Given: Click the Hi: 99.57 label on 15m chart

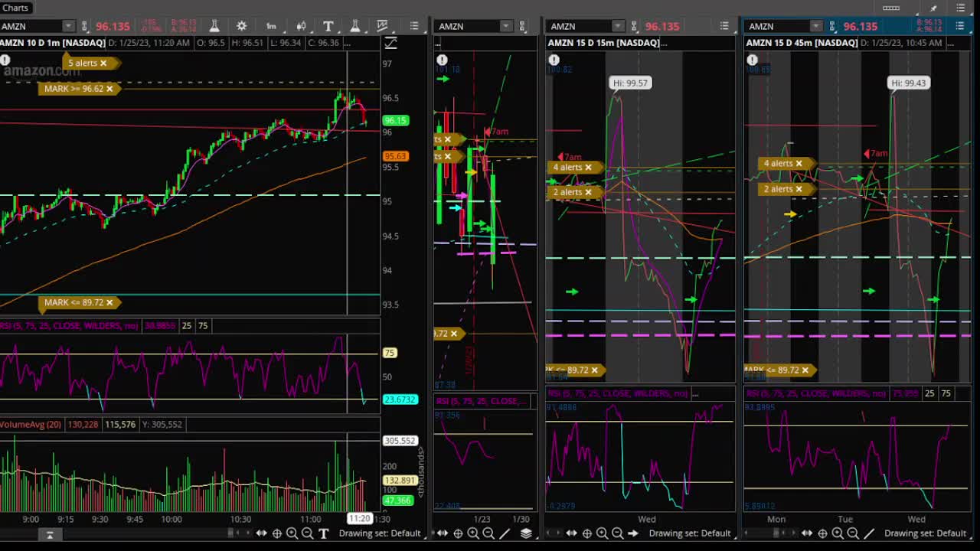Looking at the screenshot, I should coord(631,83).
